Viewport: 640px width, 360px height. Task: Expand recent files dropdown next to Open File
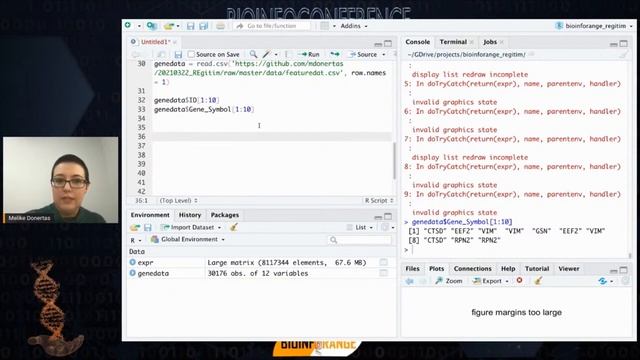pyautogui.click(x=178, y=26)
